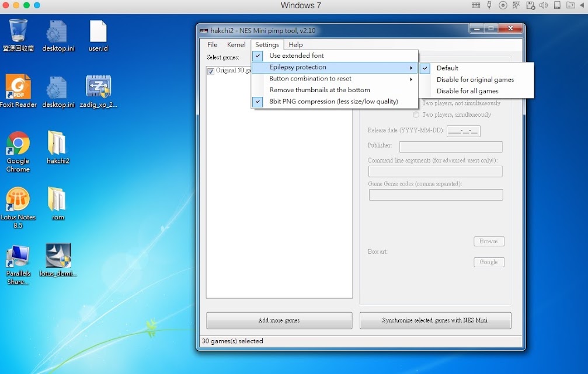The height and width of the screenshot is (374, 588).
Task: Open the Help menu
Action: point(295,44)
